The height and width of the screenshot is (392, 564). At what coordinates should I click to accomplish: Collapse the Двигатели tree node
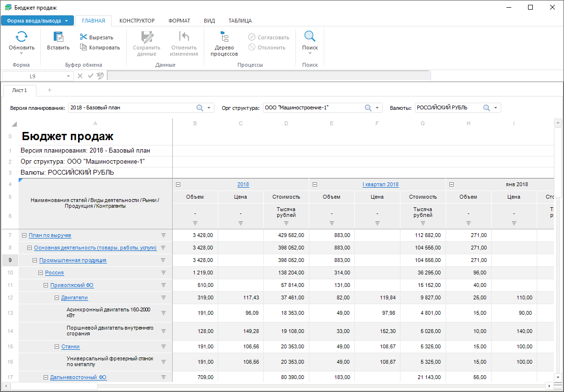[x=57, y=297]
